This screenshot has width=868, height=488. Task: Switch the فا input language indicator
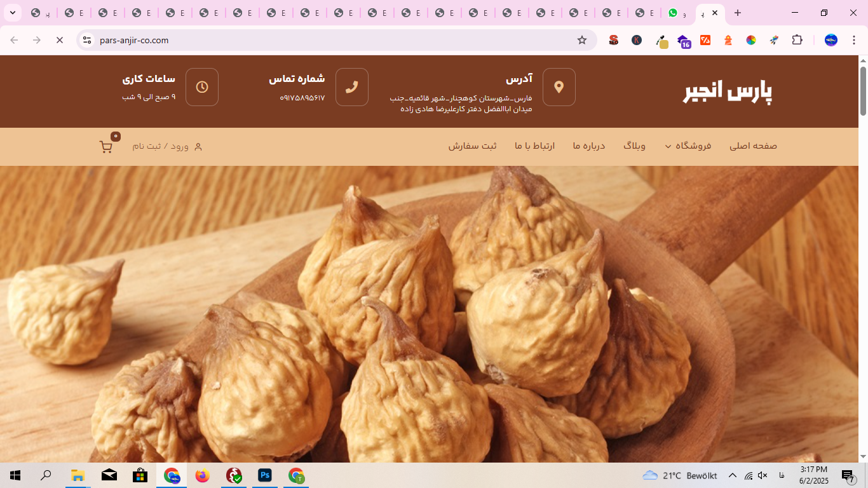tap(781, 475)
